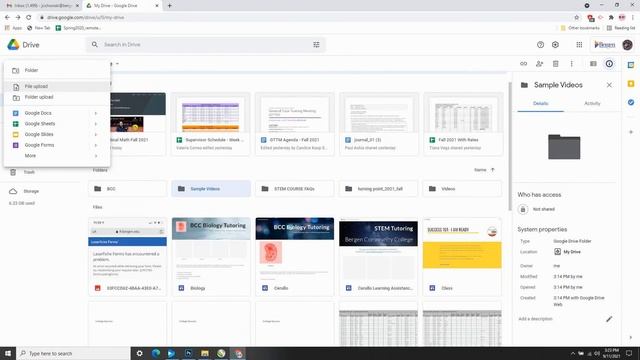
Task: Open Trash in the sidebar
Action: click(29, 172)
